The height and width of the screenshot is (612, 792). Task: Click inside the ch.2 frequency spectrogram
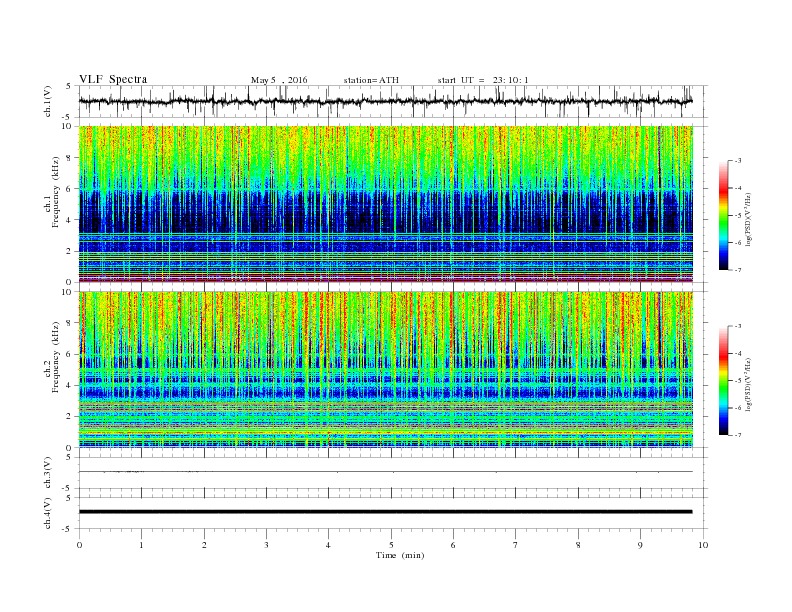[x=386, y=370]
